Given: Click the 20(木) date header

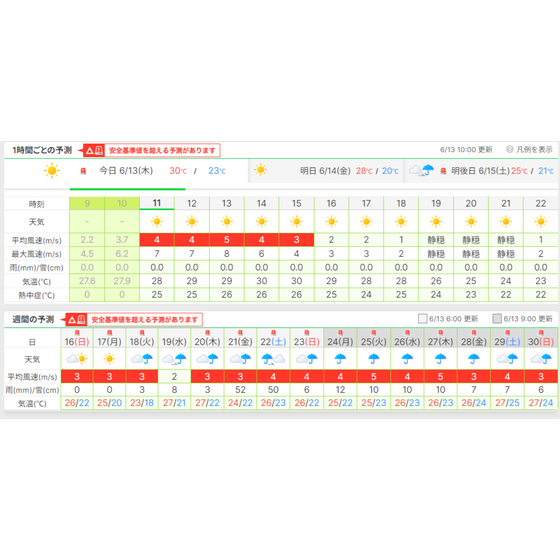Looking at the screenshot, I should pos(207,342).
